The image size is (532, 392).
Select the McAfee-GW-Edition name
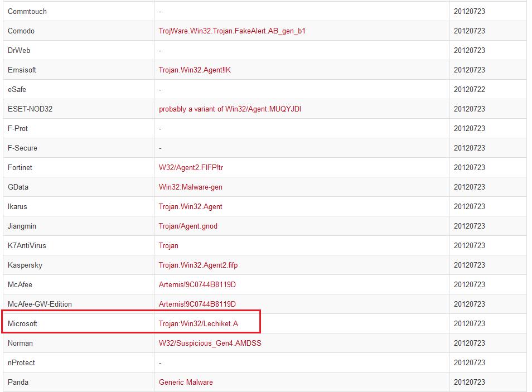click(x=40, y=304)
